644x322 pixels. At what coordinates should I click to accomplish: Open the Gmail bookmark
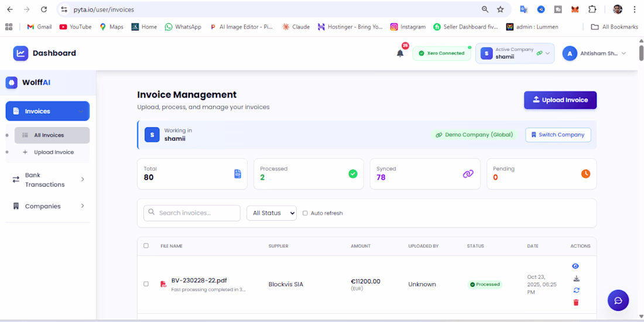pyautogui.click(x=39, y=27)
